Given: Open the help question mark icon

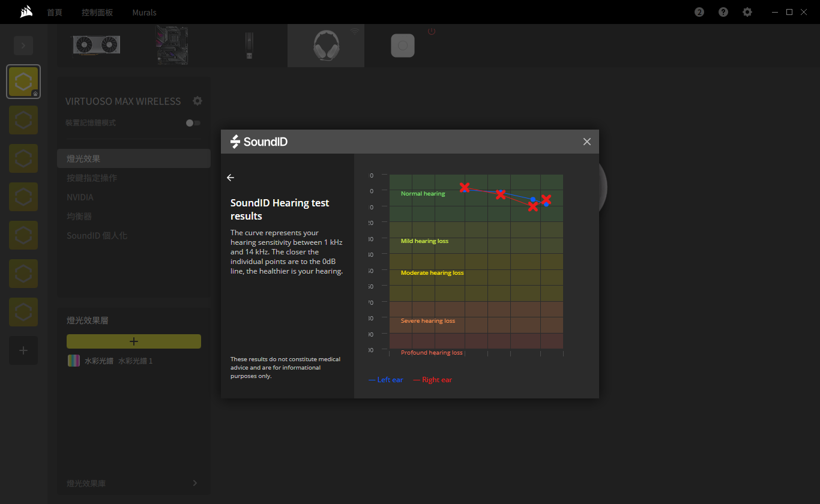Looking at the screenshot, I should point(723,12).
